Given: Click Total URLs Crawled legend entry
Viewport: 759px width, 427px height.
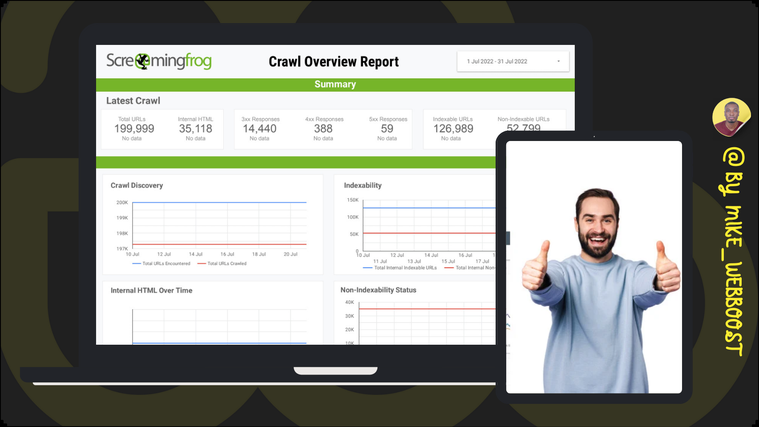Looking at the screenshot, I should point(222,263).
